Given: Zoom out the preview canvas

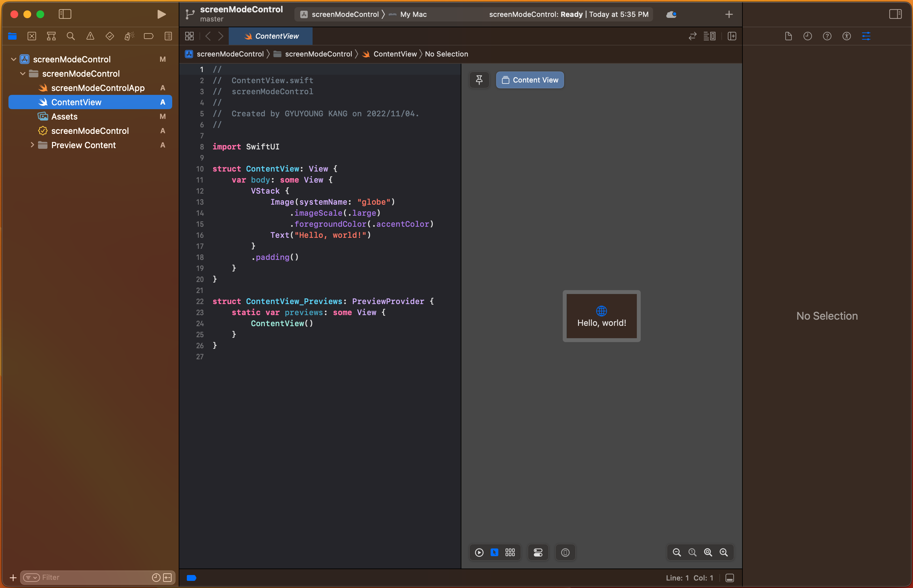Looking at the screenshot, I should coord(677,553).
